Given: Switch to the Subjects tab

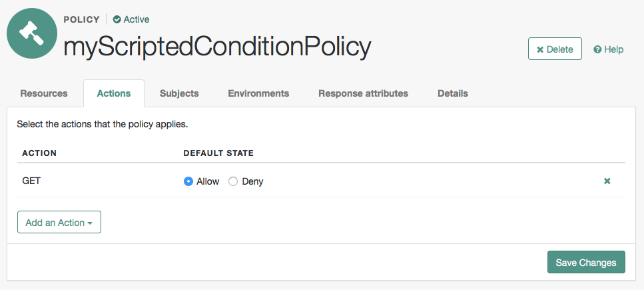Looking at the screenshot, I should pos(179,93).
